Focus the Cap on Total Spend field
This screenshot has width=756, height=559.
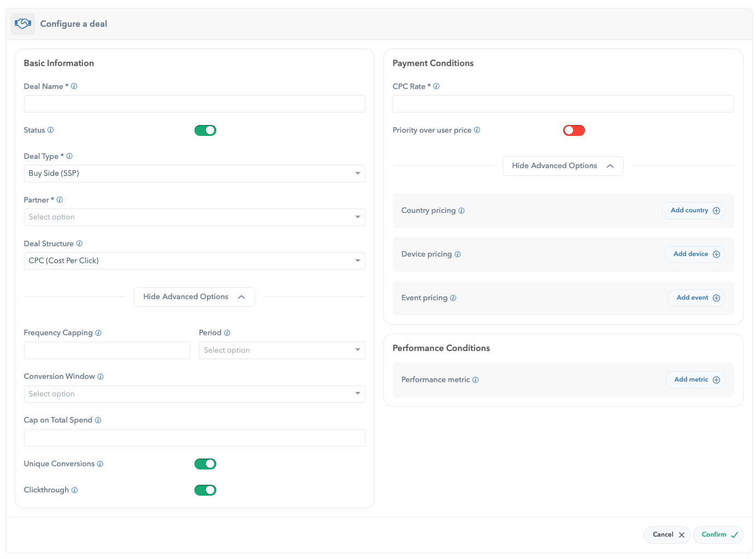pos(194,438)
